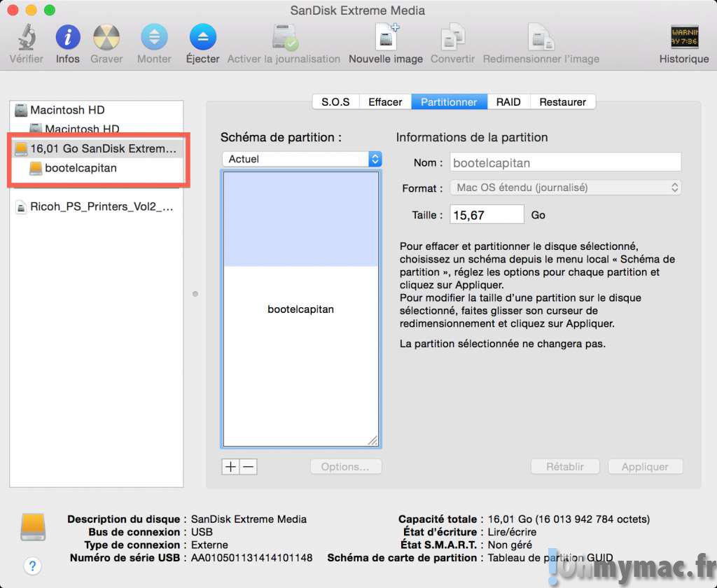717x588 pixels.
Task: Switch to the Effacer tab
Action: point(385,101)
